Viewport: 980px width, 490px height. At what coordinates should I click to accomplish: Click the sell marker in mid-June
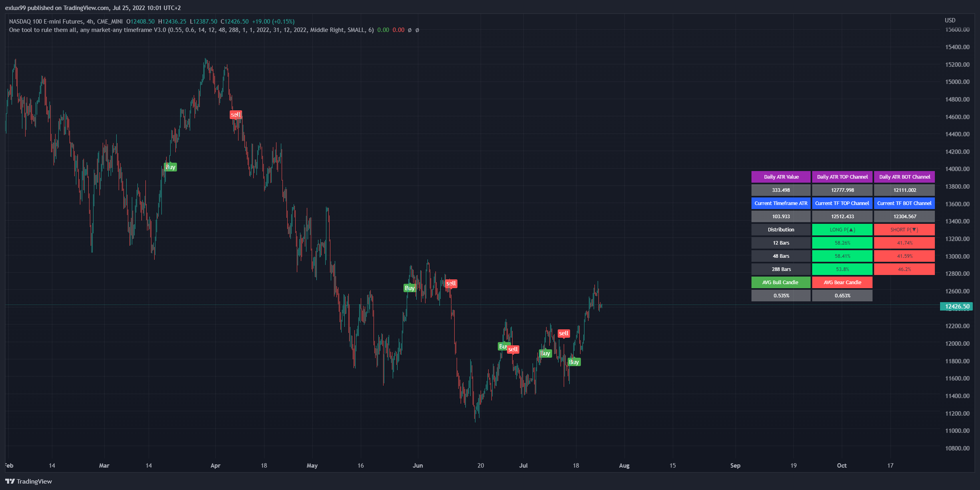[451, 283]
